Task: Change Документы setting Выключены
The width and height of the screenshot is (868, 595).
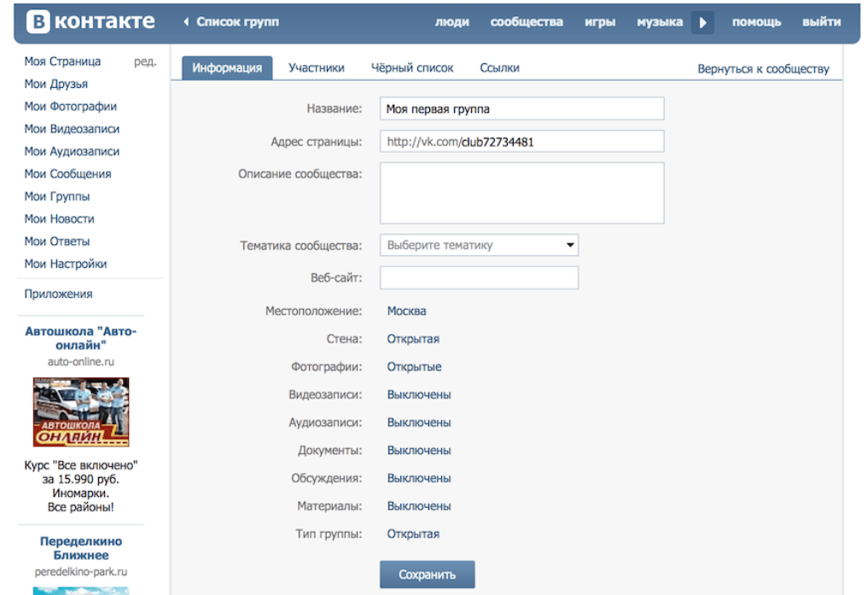Action: click(419, 451)
